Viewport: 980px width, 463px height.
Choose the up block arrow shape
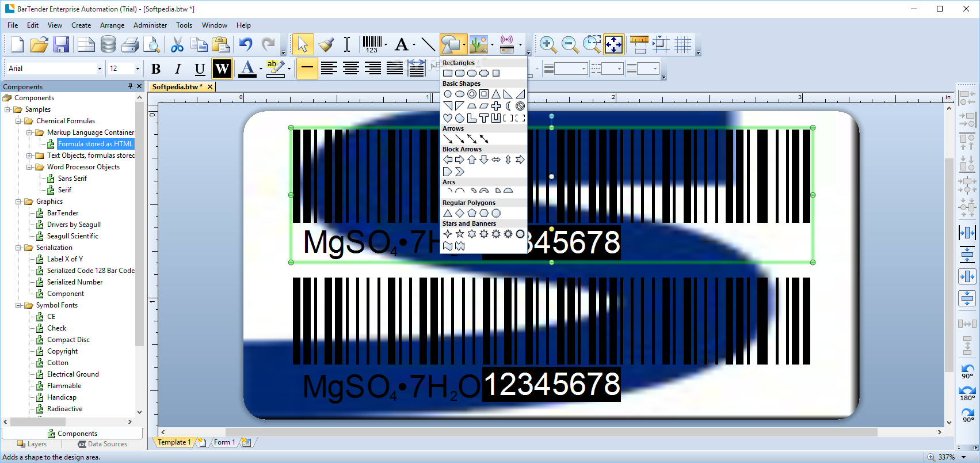click(472, 160)
